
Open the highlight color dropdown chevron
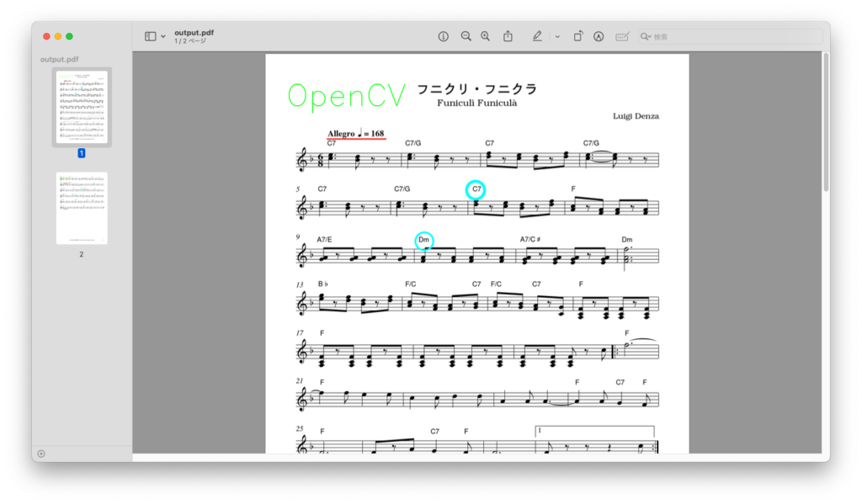click(x=557, y=36)
